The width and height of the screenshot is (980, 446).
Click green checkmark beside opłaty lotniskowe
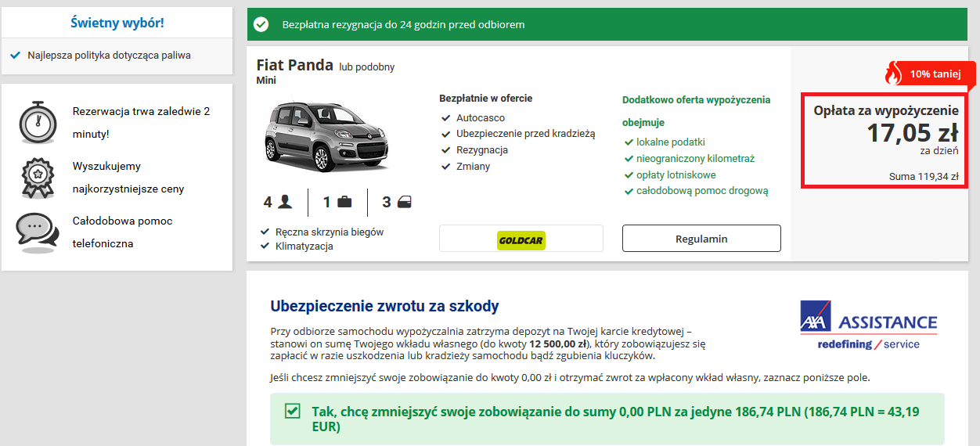coord(629,175)
